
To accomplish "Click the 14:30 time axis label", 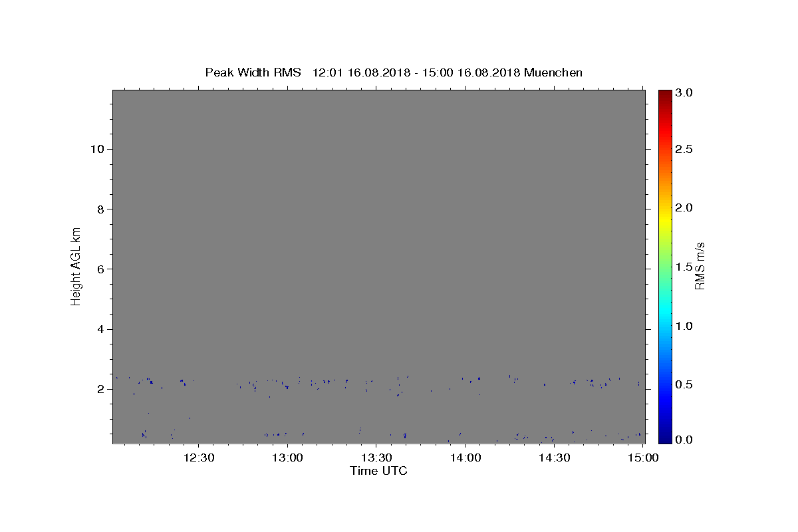I will point(554,458).
